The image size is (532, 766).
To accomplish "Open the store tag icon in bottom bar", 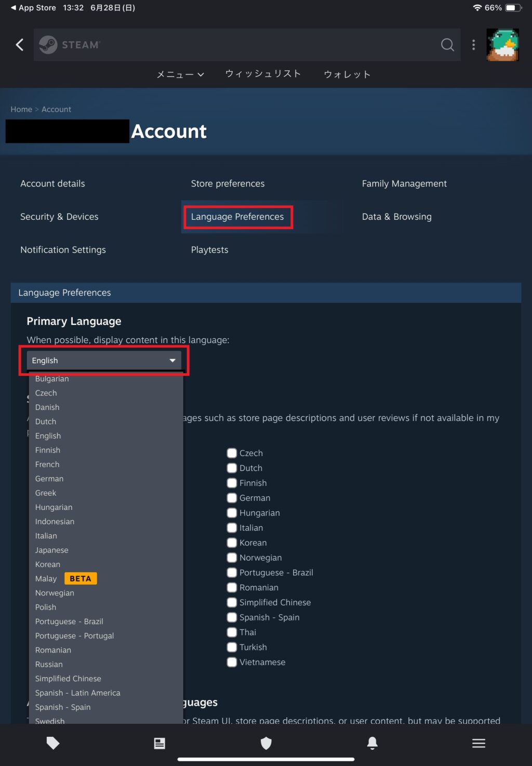I will click(x=53, y=743).
